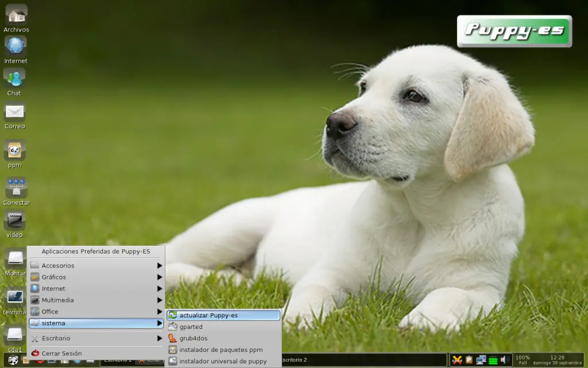This screenshot has height=368, width=588.
Task: Click the red Cerrar Sesión icon
Action: coord(35,354)
